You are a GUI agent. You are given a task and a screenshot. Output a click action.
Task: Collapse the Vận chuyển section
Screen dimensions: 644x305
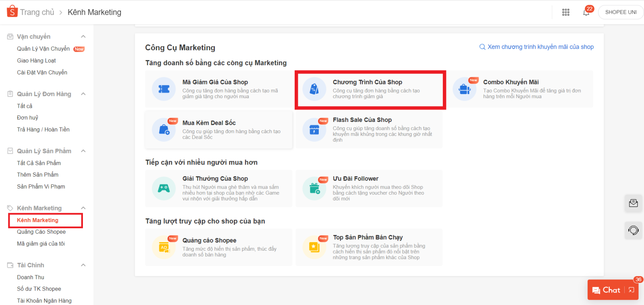tap(83, 37)
